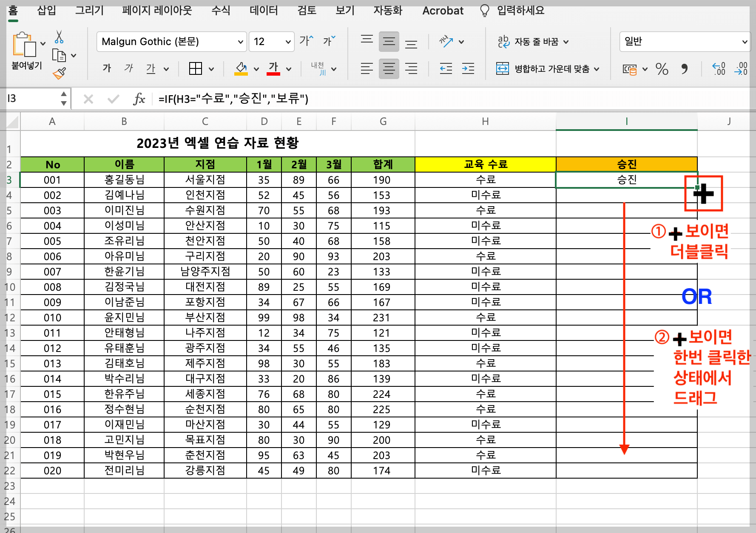756x533 pixels.
Task: Click the Insert Function (fx) icon
Action: click(x=139, y=99)
